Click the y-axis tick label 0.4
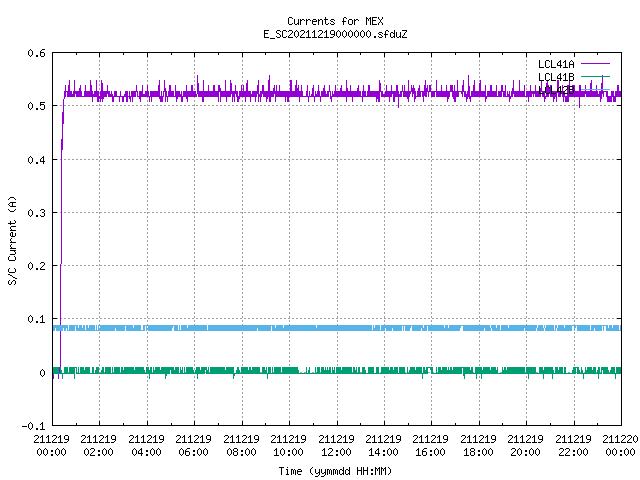Image resolution: width=640 pixels, height=480 pixels. pos(37,160)
